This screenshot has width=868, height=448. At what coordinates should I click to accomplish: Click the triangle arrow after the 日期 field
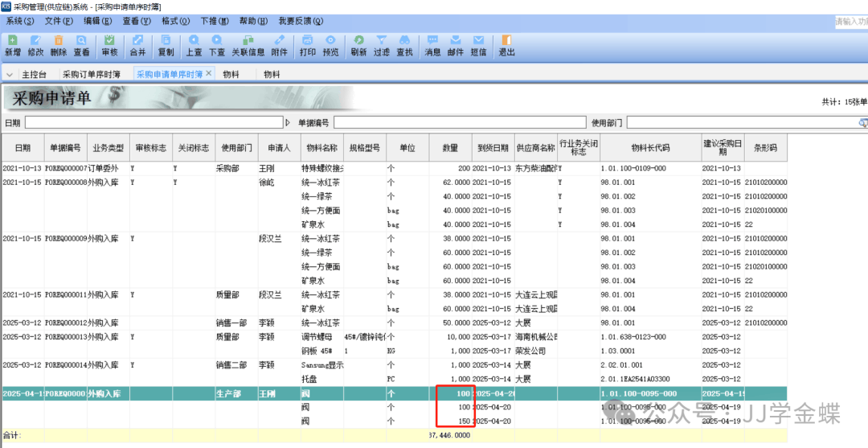(x=288, y=122)
